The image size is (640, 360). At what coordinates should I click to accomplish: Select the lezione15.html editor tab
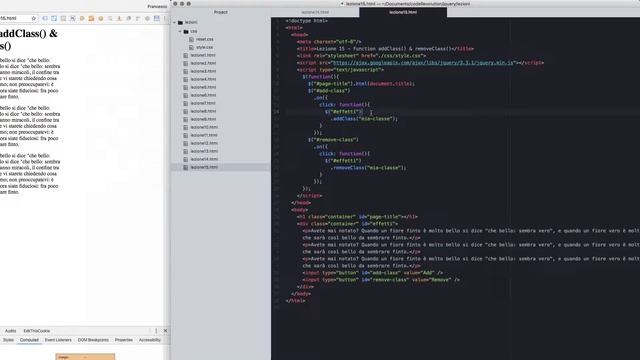[x=403, y=12]
